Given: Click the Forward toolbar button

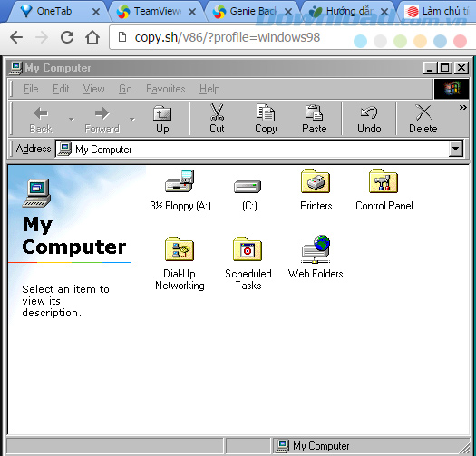Looking at the screenshot, I should click(102, 120).
